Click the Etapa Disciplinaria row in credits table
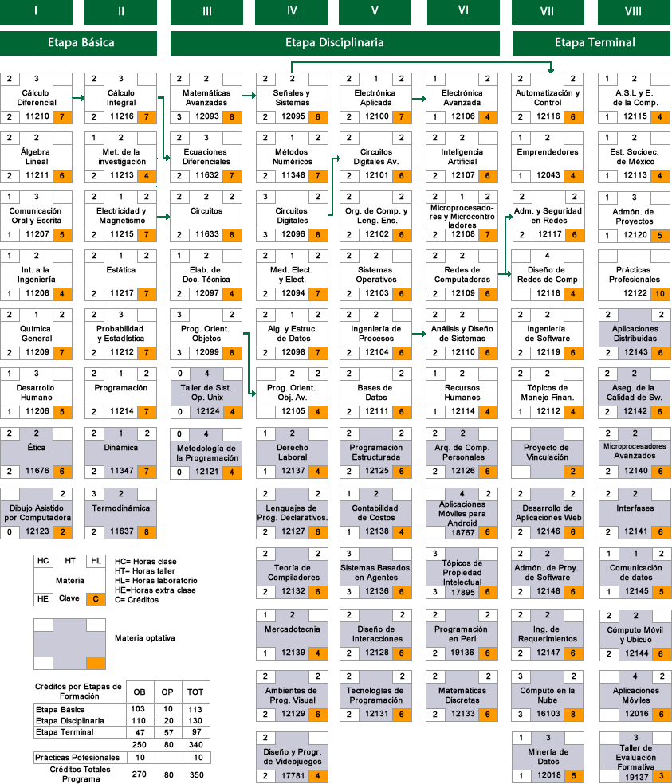Viewport: 672px width, 784px height. 122,720
